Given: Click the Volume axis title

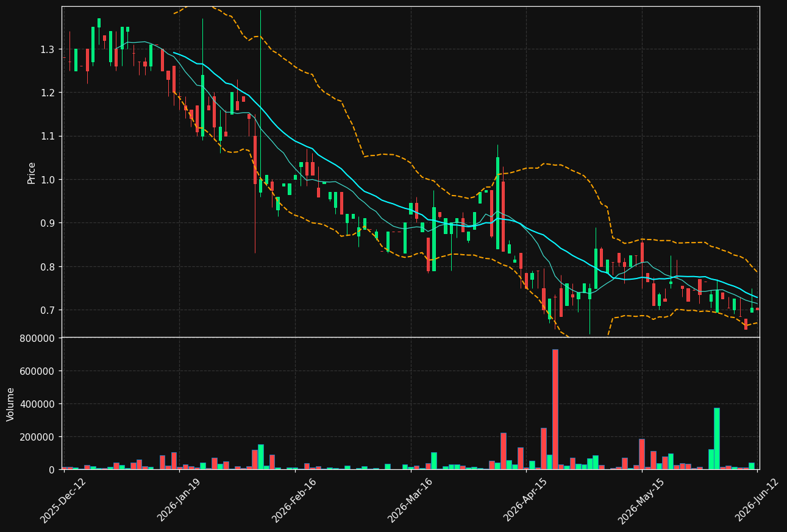Looking at the screenshot, I should [x=11, y=404].
